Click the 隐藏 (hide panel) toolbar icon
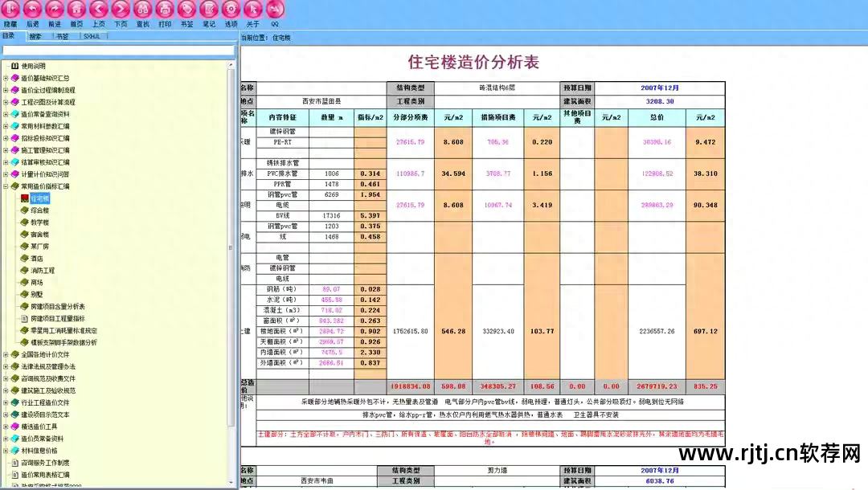Viewport: 868px width, 490px height. coord(10,10)
